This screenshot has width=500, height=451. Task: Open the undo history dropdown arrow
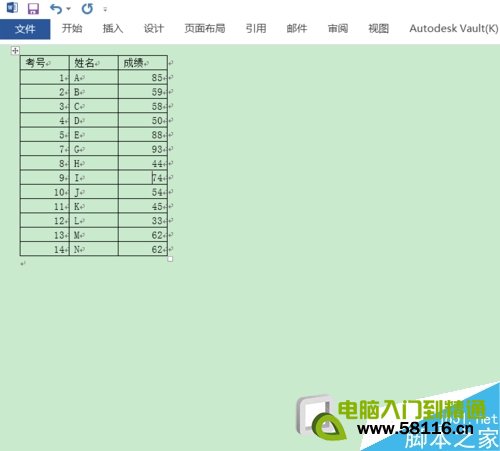(x=69, y=9)
